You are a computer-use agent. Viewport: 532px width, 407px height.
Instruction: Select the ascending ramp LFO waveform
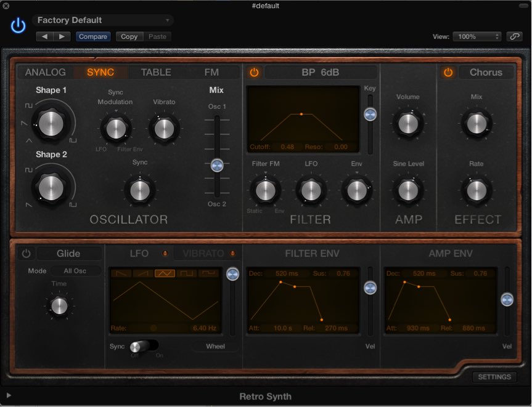[x=144, y=273]
